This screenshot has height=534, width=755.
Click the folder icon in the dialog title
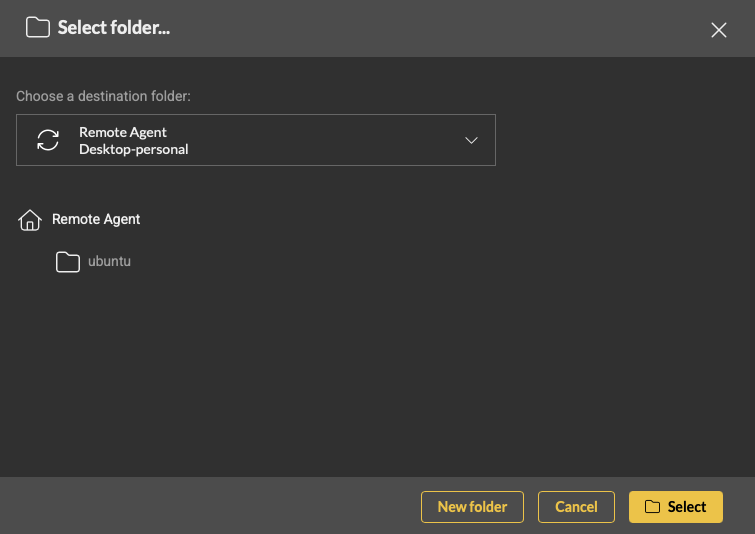(x=38, y=28)
